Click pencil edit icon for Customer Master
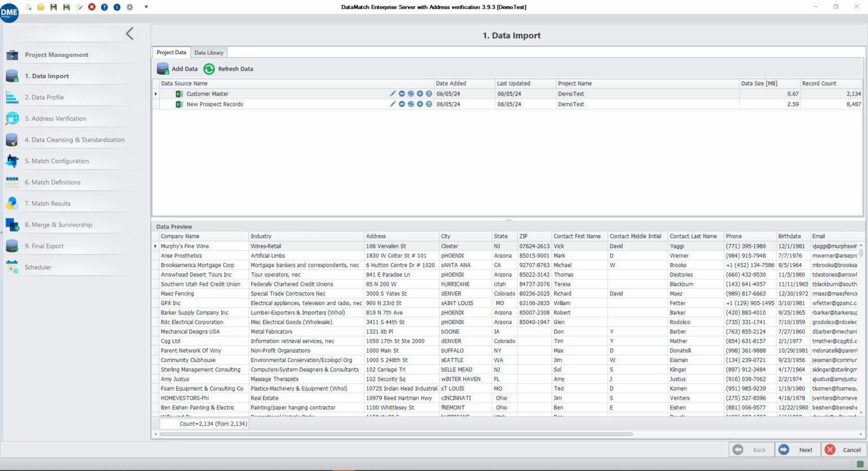This screenshot has width=868, height=471. click(x=393, y=94)
